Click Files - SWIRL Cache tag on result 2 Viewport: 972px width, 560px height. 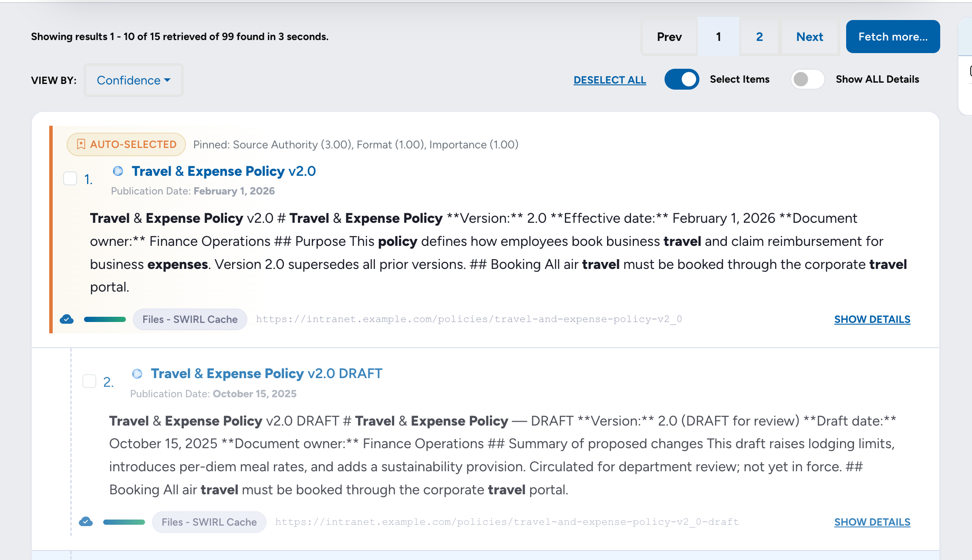click(x=209, y=522)
